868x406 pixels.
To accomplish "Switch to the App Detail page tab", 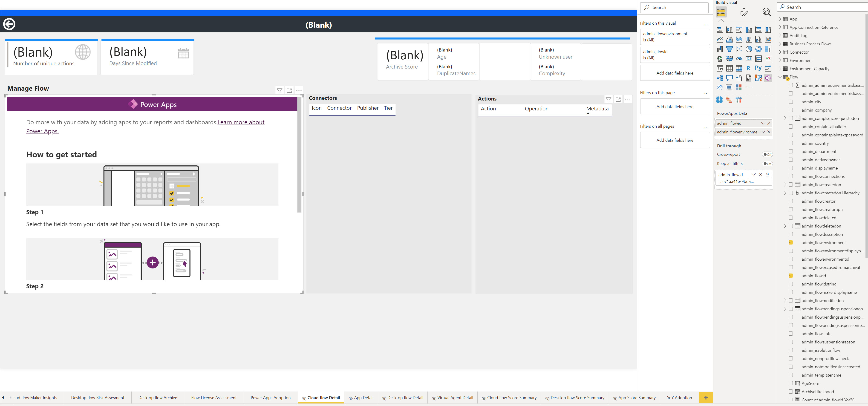I will click(361, 397).
